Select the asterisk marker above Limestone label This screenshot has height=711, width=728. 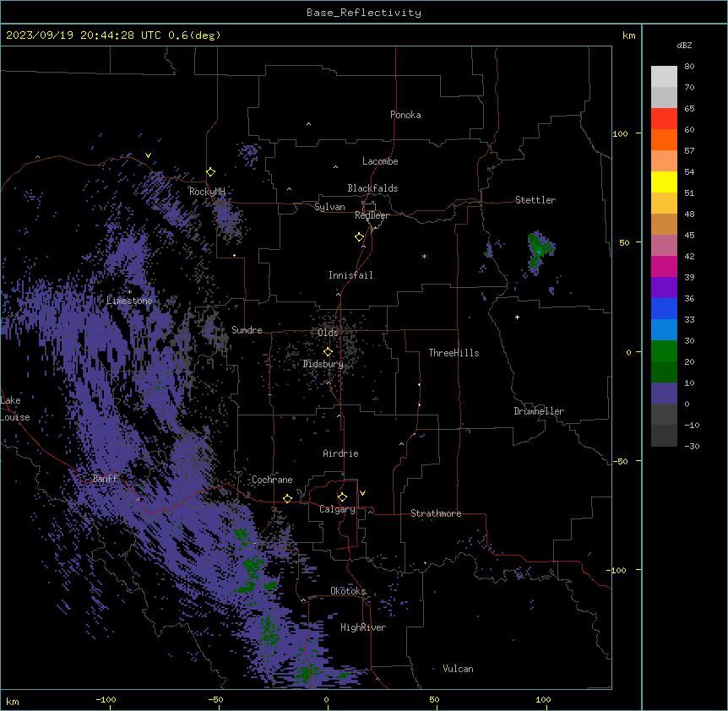pos(129,292)
